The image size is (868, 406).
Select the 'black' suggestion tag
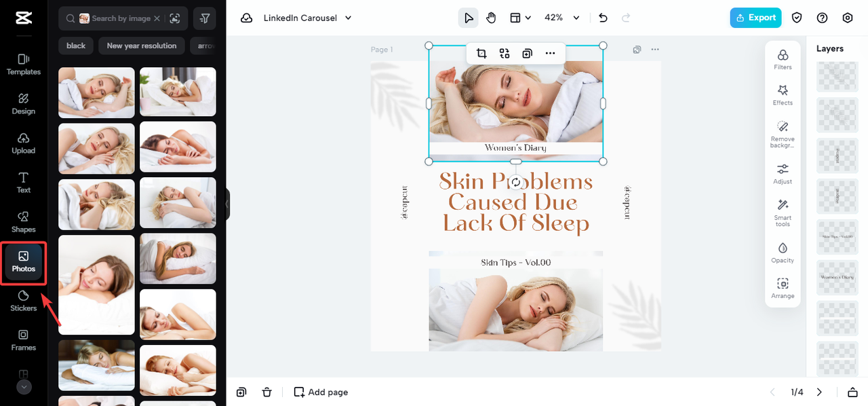[76, 45]
